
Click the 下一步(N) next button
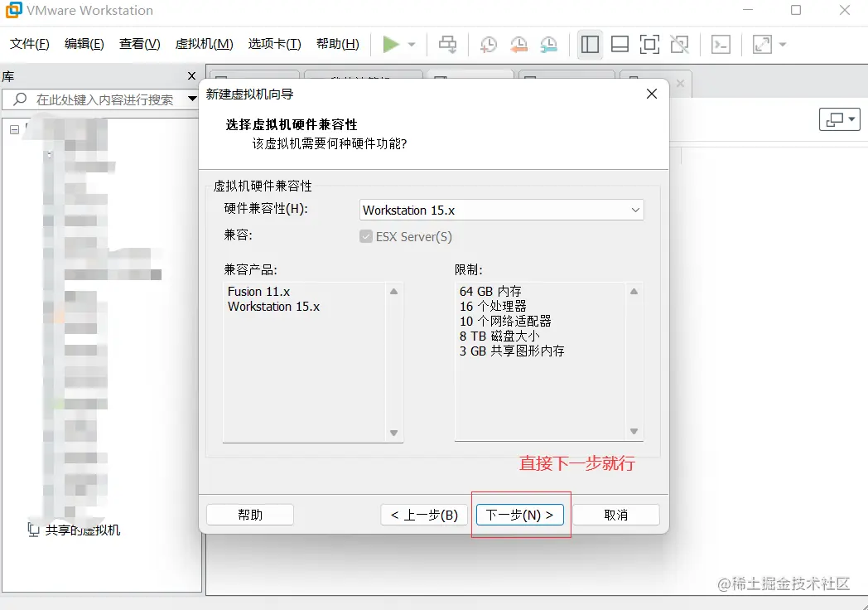[x=520, y=515]
